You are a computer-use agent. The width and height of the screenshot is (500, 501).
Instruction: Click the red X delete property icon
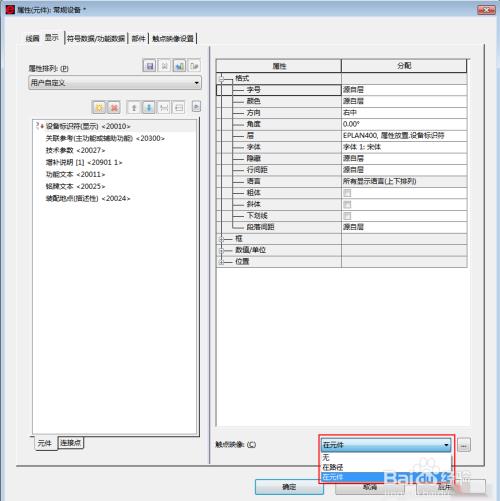114,107
